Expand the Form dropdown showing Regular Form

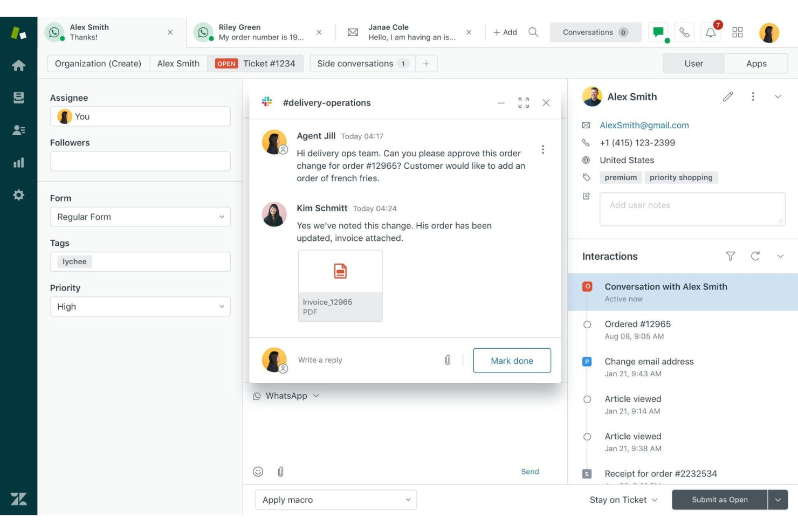pyautogui.click(x=140, y=217)
